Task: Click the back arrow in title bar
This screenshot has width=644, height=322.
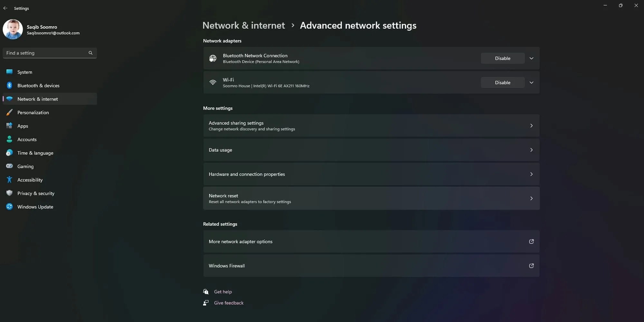Action: click(x=5, y=8)
